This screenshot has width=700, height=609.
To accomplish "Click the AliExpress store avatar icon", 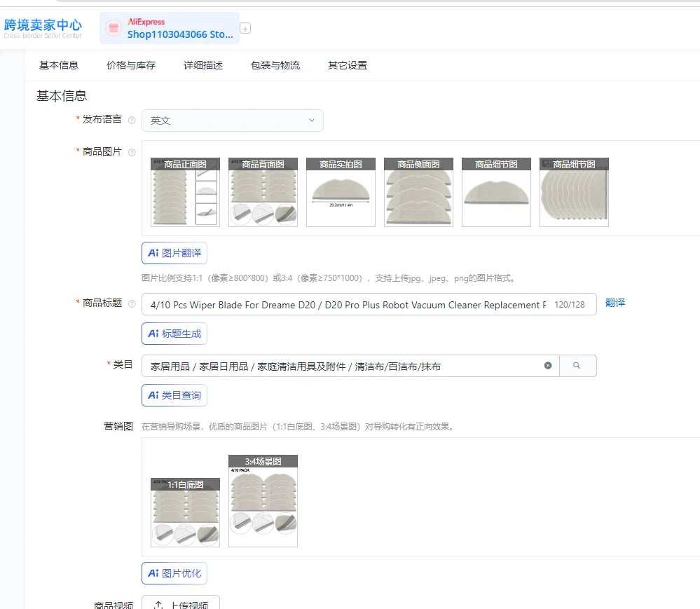I will point(114,28).
